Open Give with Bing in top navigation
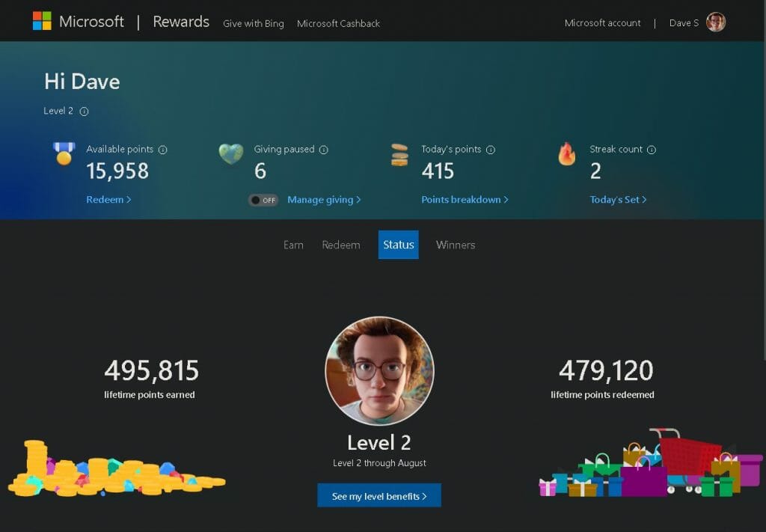766x532 pixels. pos(253,23)
